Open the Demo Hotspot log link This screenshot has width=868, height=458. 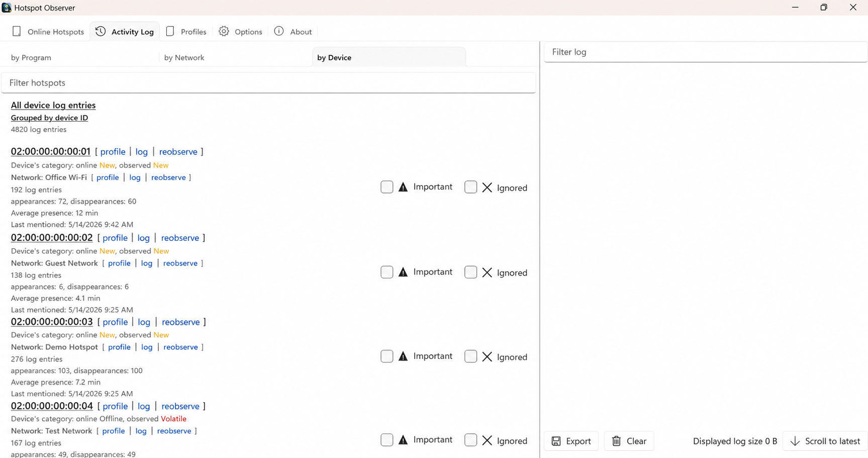(147, 347)
